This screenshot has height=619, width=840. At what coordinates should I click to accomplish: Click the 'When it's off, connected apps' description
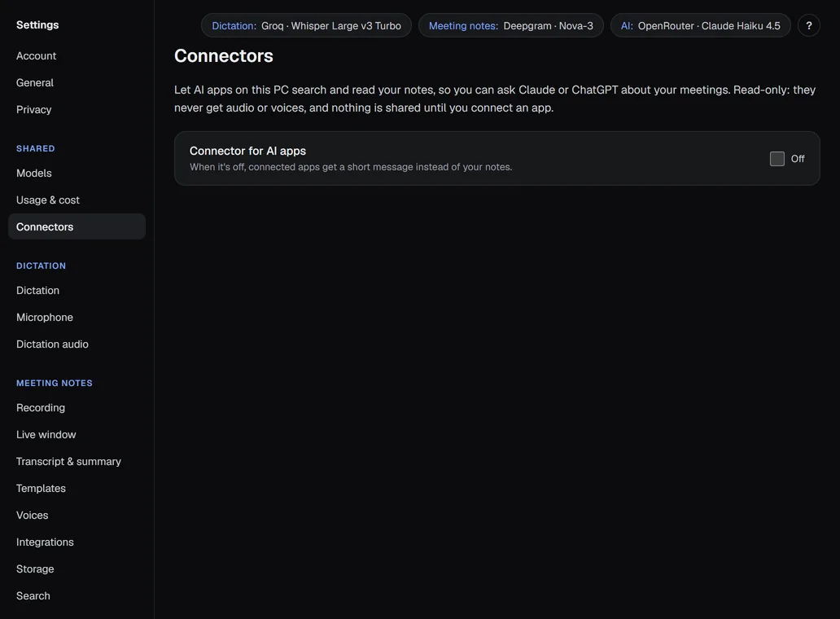coord(351,167)
